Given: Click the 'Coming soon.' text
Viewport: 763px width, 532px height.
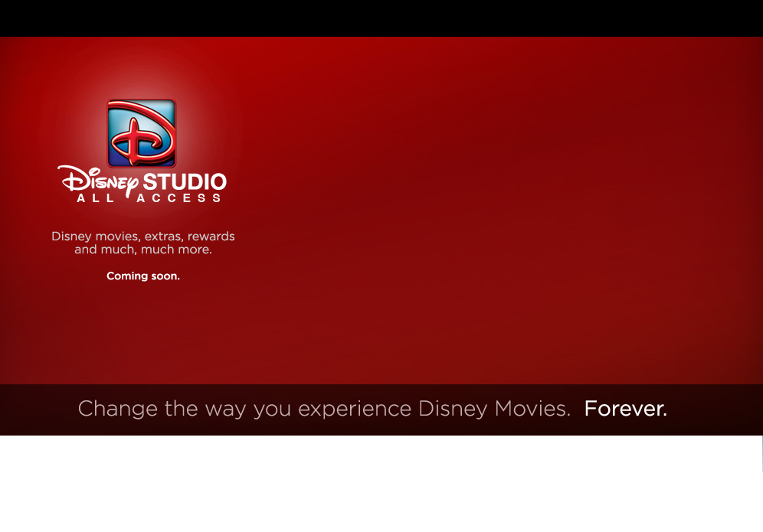Looking at the screenshot, I should click(143, 276).
